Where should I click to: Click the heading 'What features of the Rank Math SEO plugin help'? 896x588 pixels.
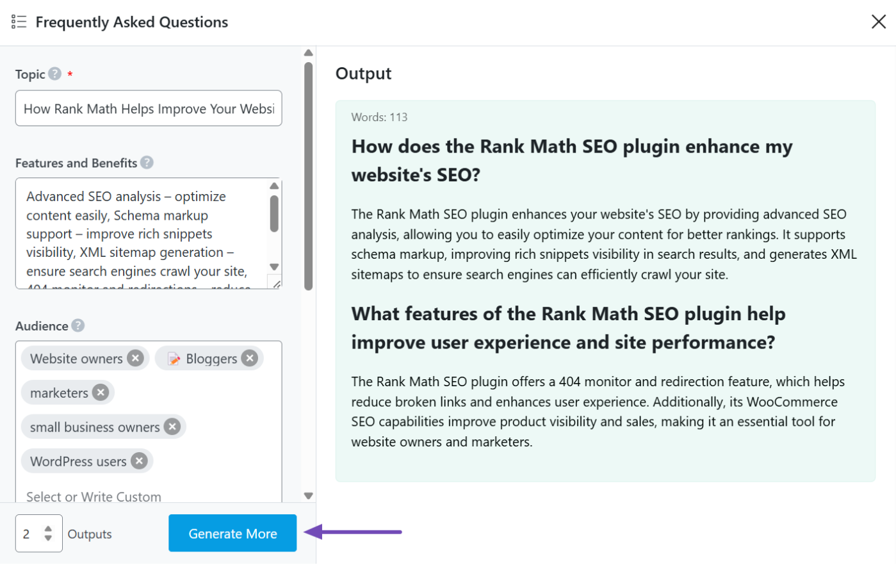pos(568,328)
